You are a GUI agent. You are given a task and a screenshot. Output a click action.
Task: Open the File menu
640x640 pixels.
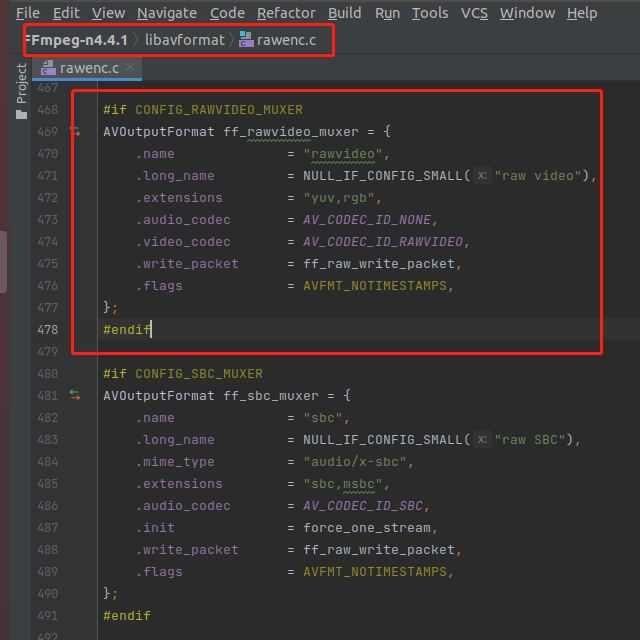(x=28, y=13)
